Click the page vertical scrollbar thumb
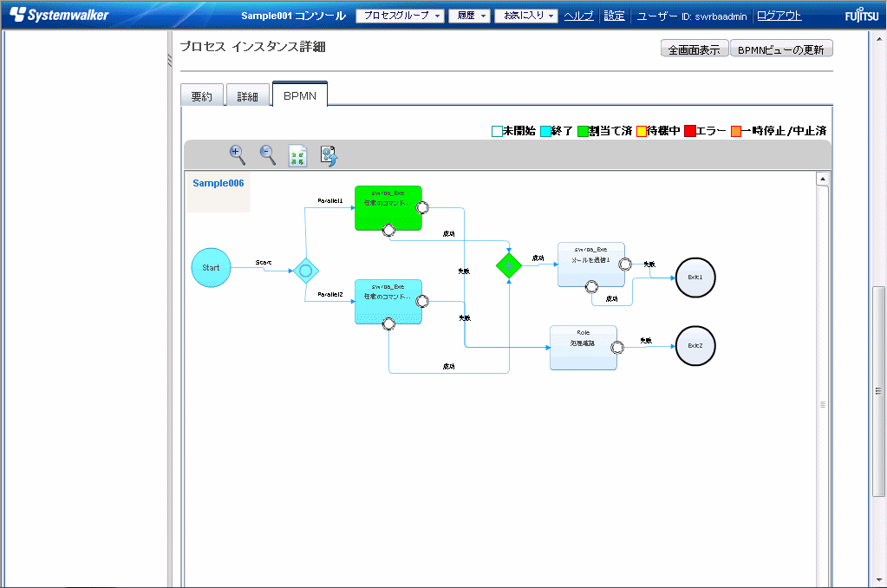The width and height of the screenshot is (887, 588). (x=878, y=391)
